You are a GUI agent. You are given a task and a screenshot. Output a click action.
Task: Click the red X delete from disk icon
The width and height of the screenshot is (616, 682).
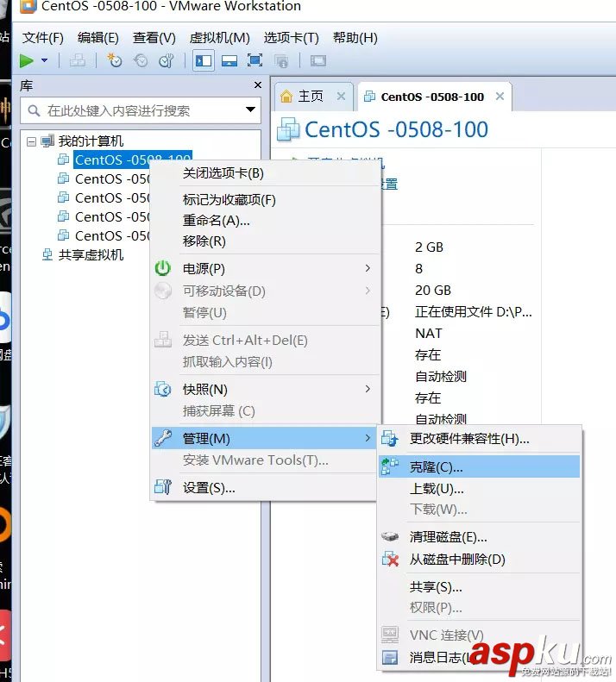click(390, 559)
